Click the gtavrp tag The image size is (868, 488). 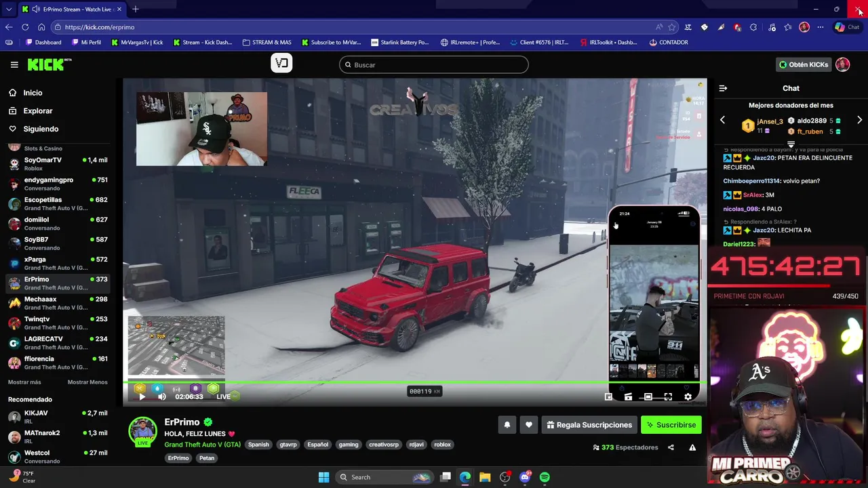[288, 445]
